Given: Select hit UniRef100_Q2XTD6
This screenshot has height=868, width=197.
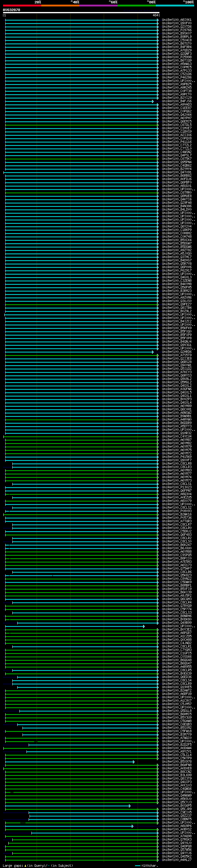Looking at the screenshot, I should pyautogui.click(x=176, y=26).
